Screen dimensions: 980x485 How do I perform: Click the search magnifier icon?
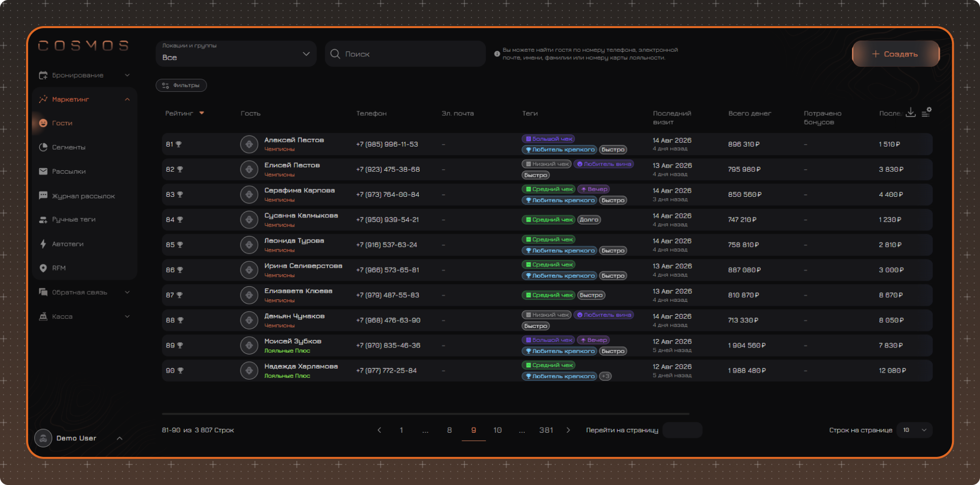pyautogui.click(x=335, y=54)
